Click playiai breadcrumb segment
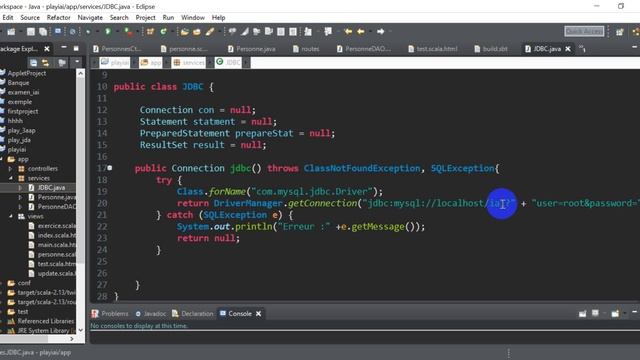This screenshot has height=360, width=640. pos(115,62)
